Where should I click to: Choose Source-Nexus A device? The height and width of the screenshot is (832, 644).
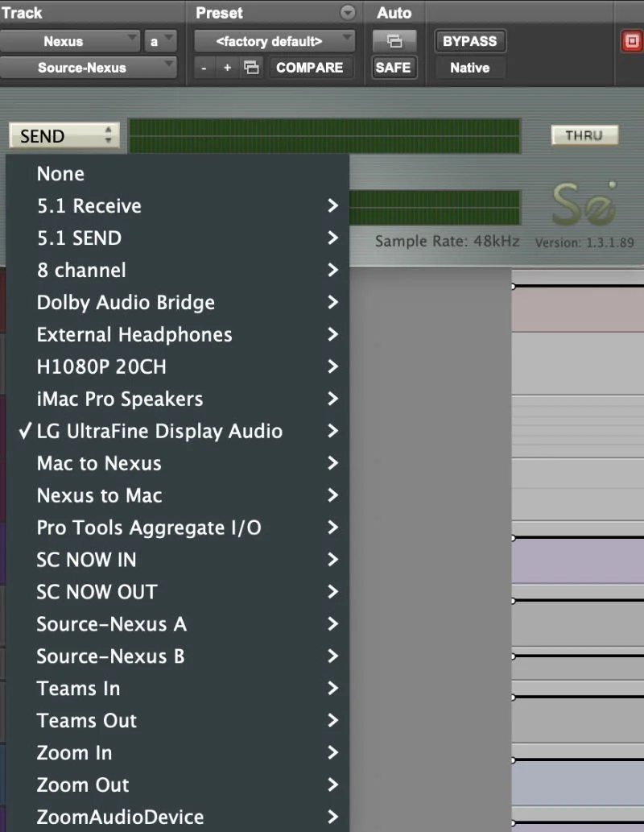tap(178, 623)
